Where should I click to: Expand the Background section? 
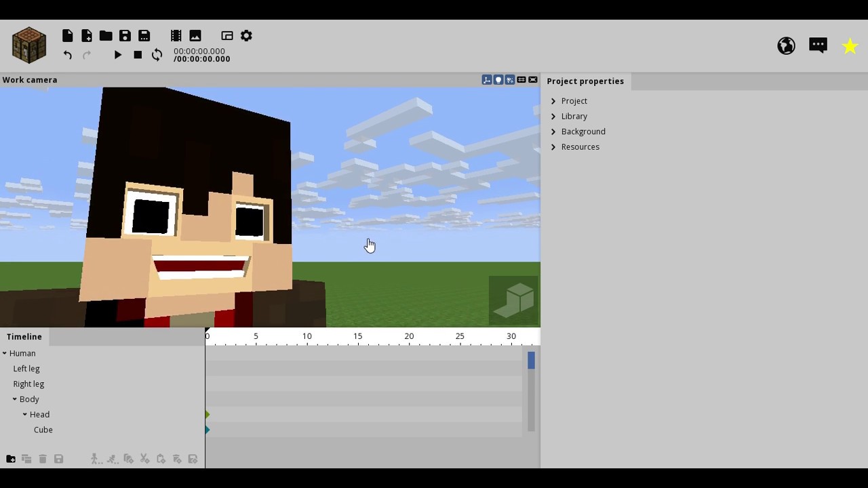(553, 131)
